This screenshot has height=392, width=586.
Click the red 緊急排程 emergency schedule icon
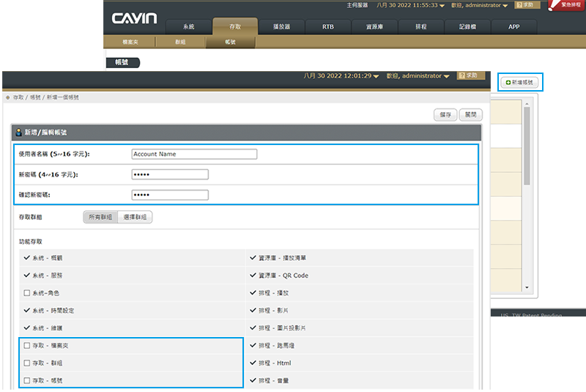pos(566,5)
